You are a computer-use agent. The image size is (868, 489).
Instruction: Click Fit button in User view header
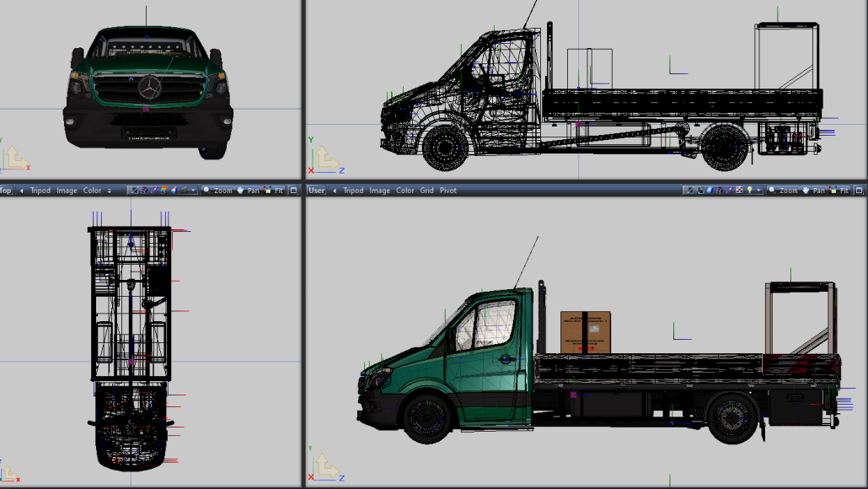coord(839,190)
